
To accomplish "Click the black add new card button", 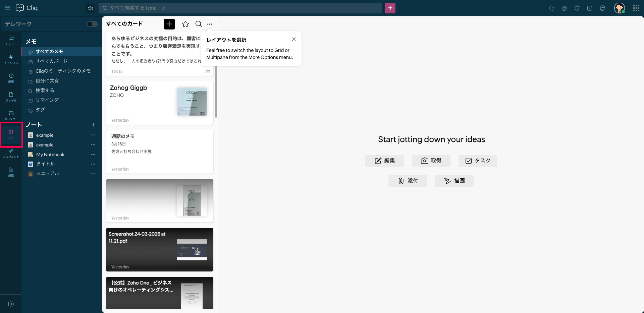I will coord(169,24).
